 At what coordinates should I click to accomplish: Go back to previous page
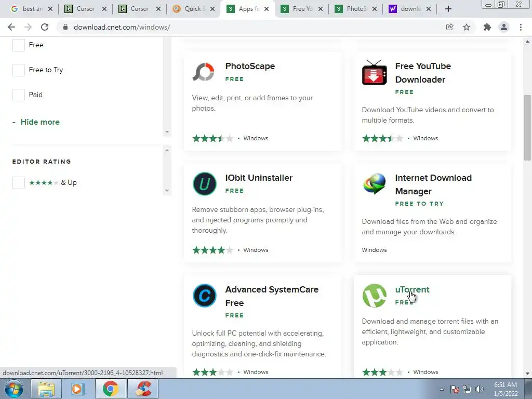[11, 27]
